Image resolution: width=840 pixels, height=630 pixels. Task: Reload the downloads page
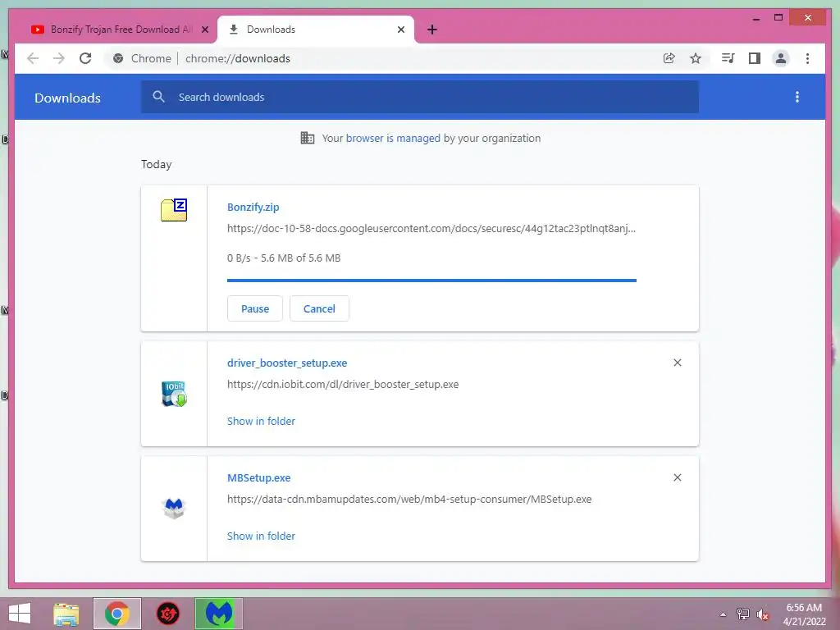[85, 58]
